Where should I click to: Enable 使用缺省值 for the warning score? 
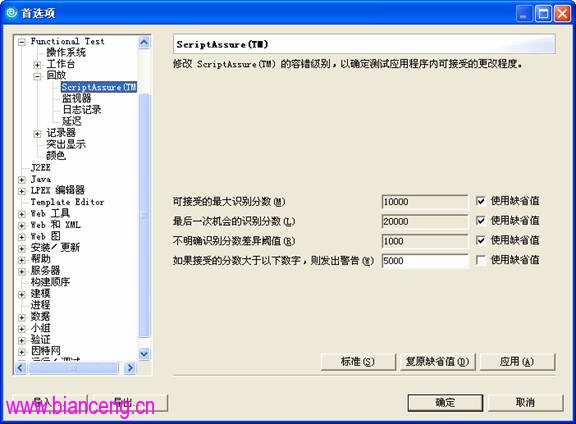tap(480, 260)
